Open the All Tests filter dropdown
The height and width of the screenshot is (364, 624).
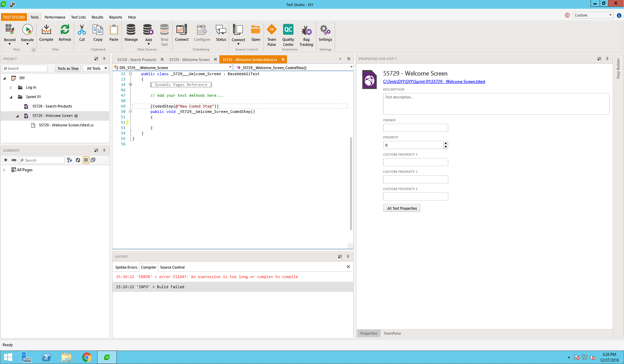tap(96, 68)
